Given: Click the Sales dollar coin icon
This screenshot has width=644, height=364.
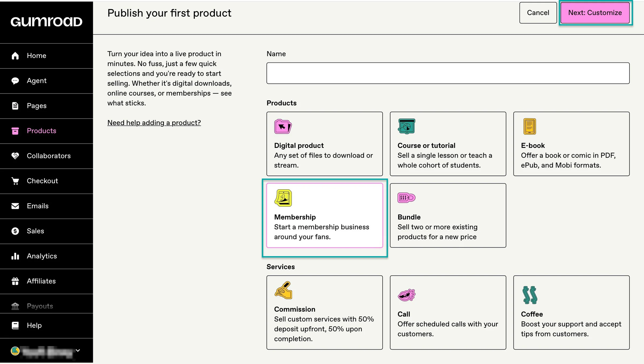Looking at the screenshot, I should (15, 231).
